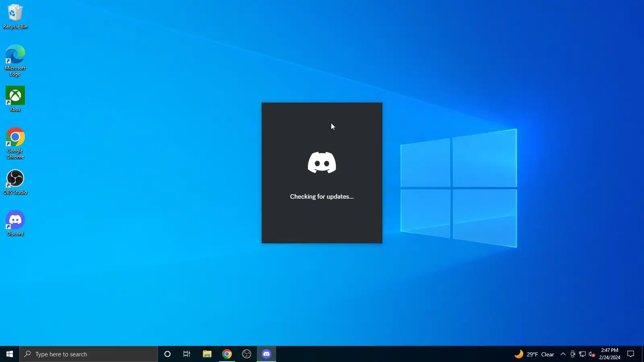The width and height of the screenshot is (644, 362).
Task: Click the Discord taskbar button
Action: 266,354
